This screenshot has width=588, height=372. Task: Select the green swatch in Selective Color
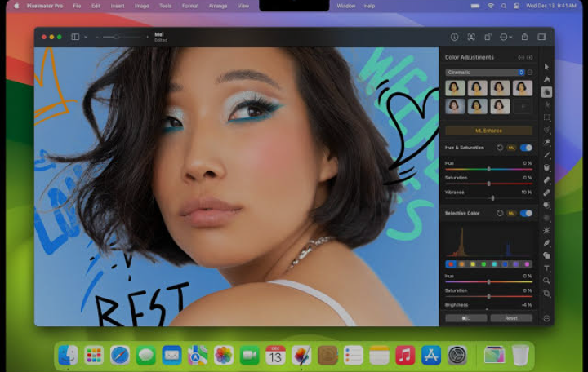(483, 264)
